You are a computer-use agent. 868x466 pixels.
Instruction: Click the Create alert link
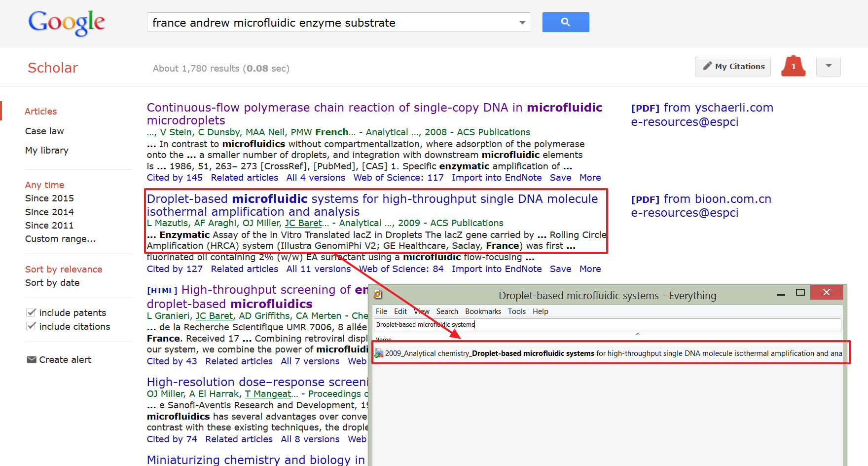pos(65,360)
